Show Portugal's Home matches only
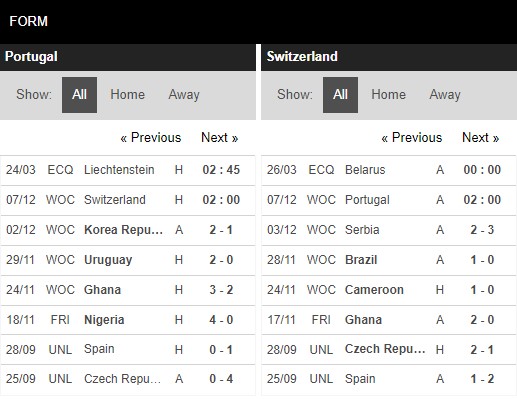 127,95
